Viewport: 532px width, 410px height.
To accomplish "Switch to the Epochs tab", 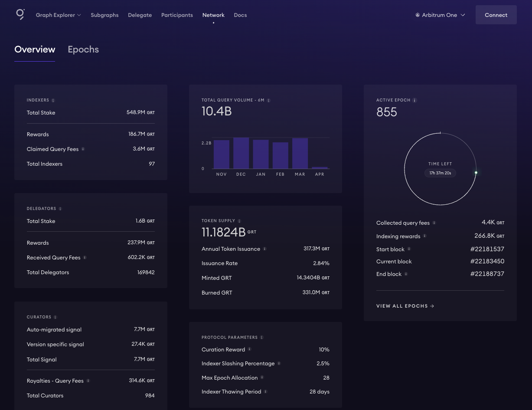I will point(83,49).
